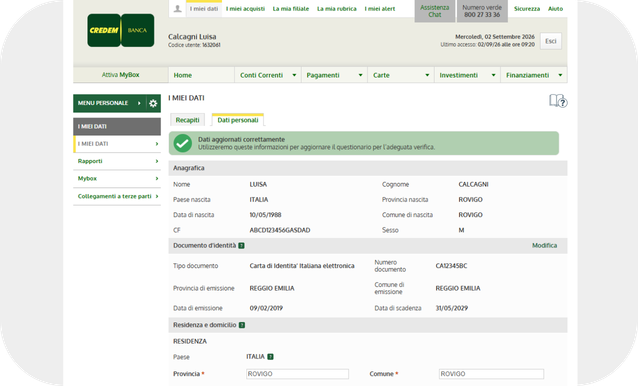Open La mia filiale
Viewport: 638px width, 386px height.
tap(291, 9)
